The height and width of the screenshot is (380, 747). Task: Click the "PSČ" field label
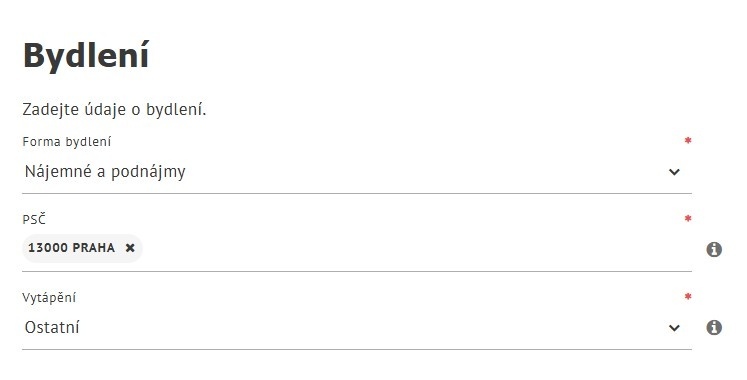click(34, 220)
